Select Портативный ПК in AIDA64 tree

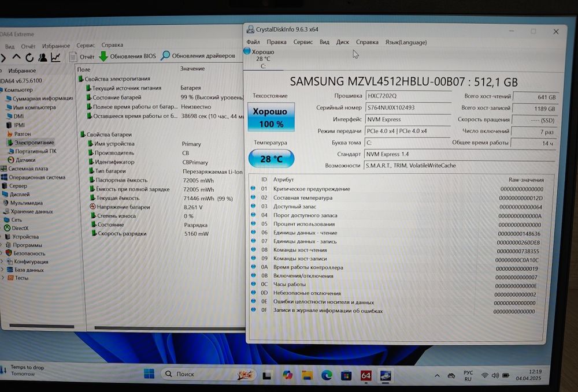[32, 151]
